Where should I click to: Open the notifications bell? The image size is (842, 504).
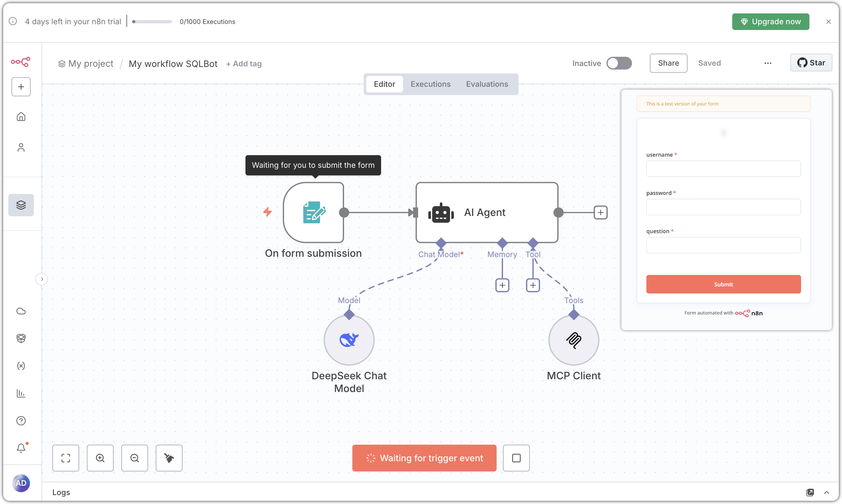[x=21, y=448]
